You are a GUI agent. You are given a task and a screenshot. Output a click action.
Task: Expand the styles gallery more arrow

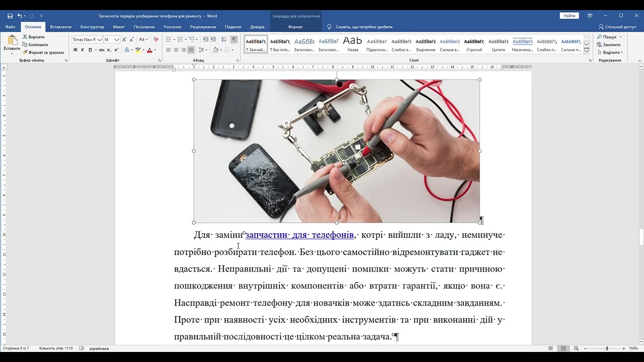(587, 51)
